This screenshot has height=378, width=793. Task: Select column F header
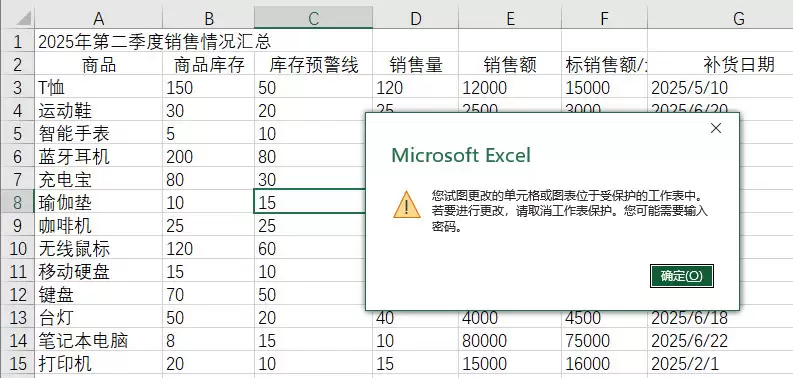[x=604, y=19]
